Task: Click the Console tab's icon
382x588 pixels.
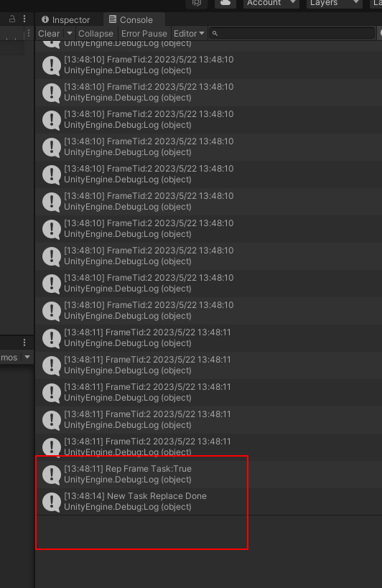Action: tap(113, 19)
